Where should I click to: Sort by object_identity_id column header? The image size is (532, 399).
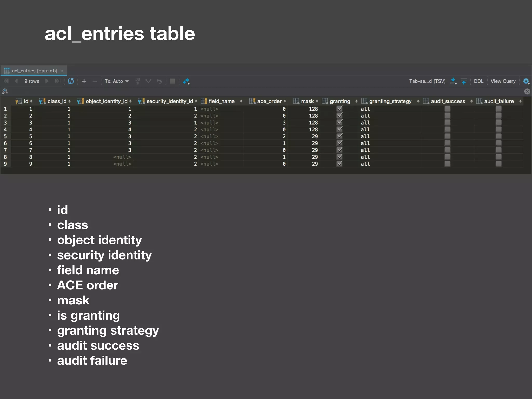105,101
